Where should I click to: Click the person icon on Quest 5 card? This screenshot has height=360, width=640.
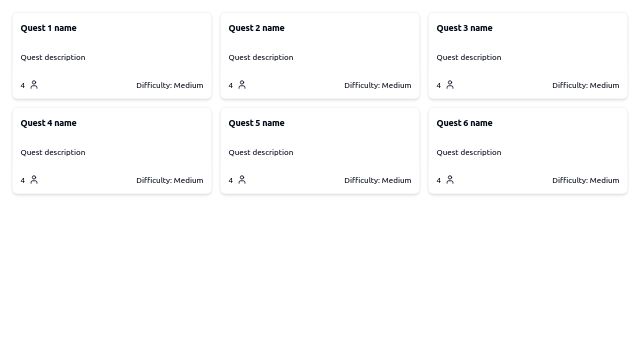(x=242, y=180)
